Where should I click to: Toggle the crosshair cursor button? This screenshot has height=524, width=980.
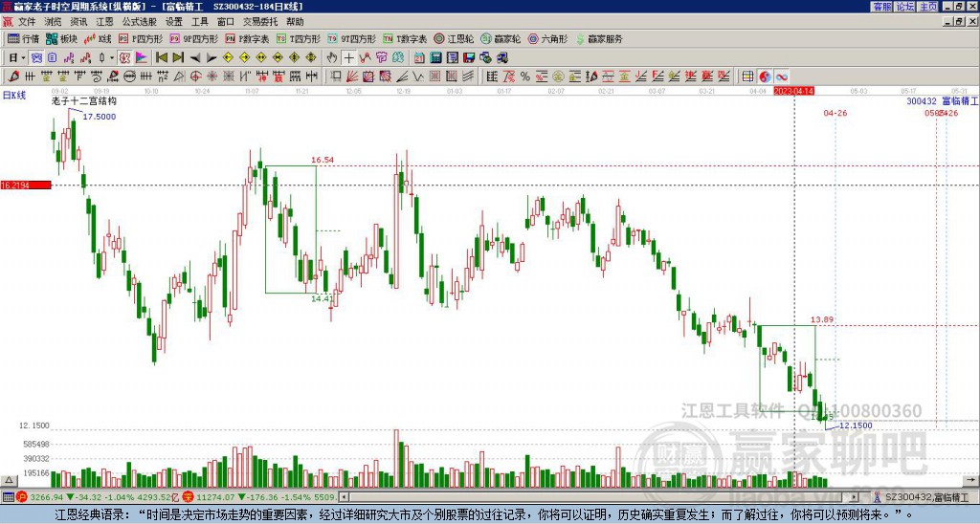pyautogui.click(x=349, y=57)
